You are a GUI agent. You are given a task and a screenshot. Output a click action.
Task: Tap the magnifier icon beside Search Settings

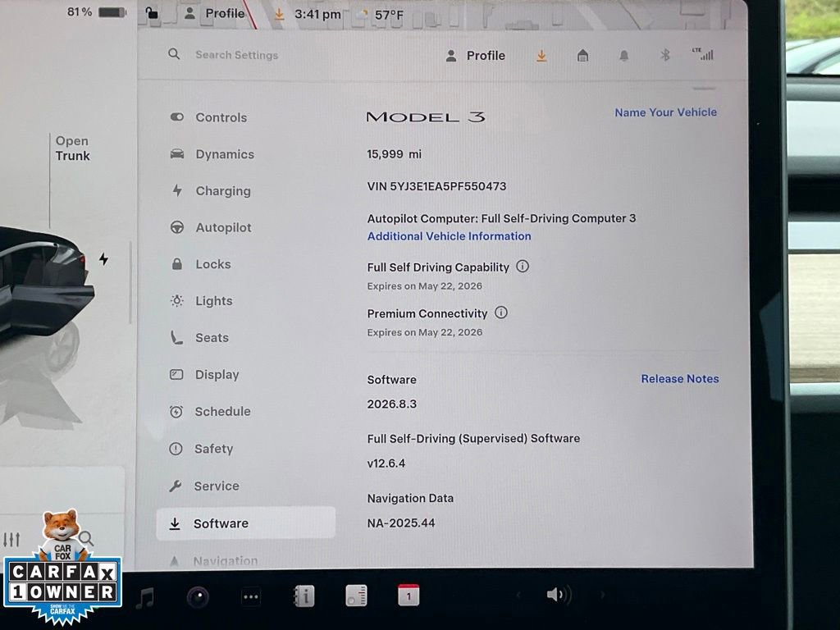(x=174, y=54)
